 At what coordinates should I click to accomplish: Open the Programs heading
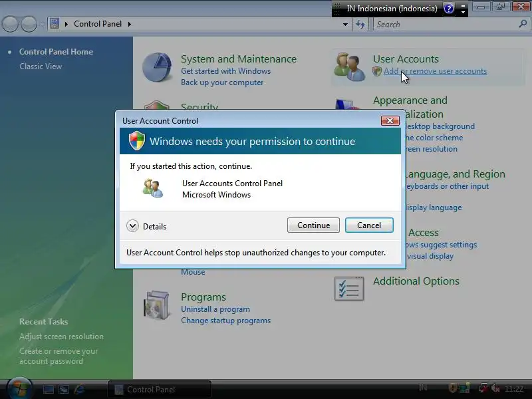pyautogui.click(x=203, y=297)
